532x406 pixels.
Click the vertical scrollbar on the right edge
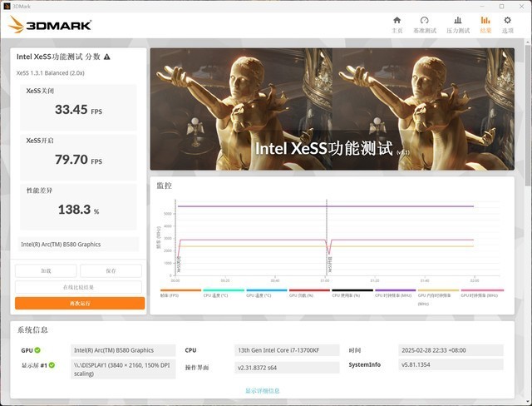click(x=528, y=116)
